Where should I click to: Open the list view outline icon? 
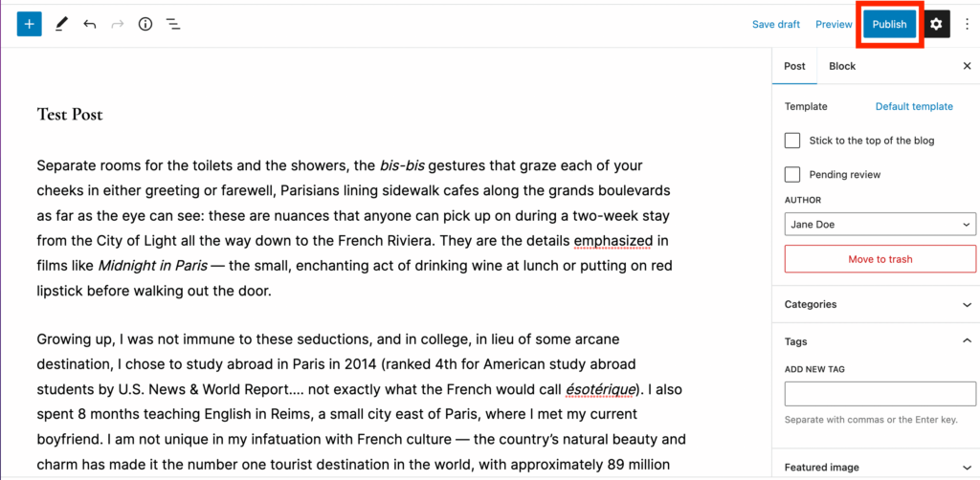(x=174, y=24)
